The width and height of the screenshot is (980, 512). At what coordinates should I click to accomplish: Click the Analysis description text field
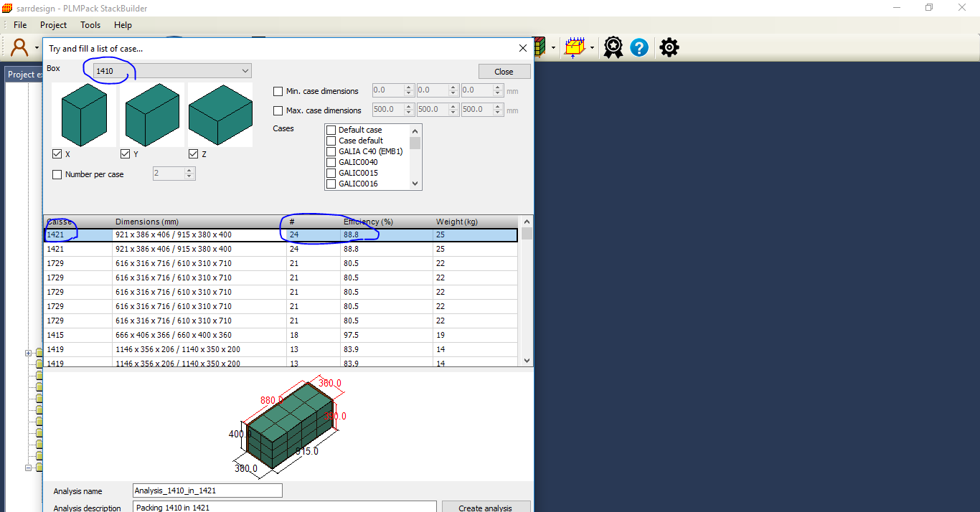[x=285, y=507]
